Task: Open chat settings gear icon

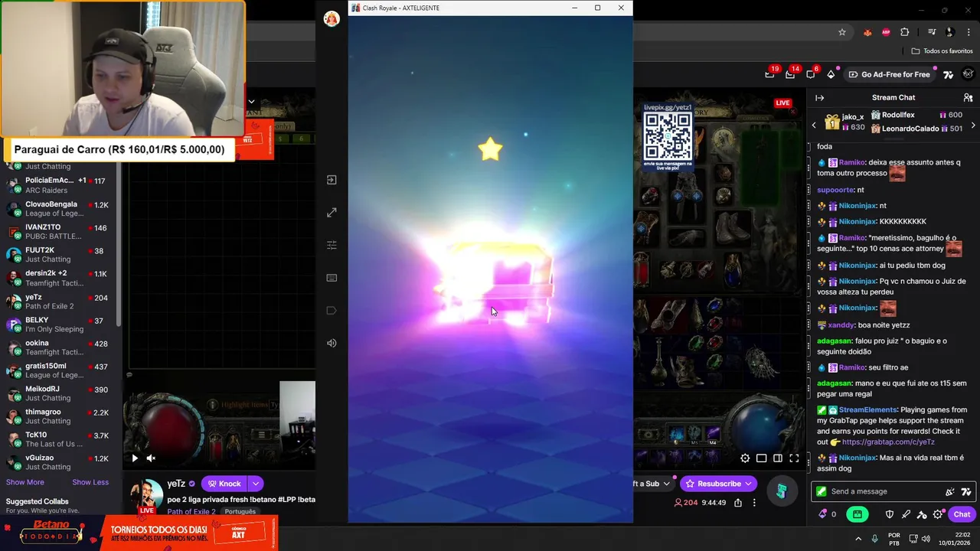Action: [938, 514]
